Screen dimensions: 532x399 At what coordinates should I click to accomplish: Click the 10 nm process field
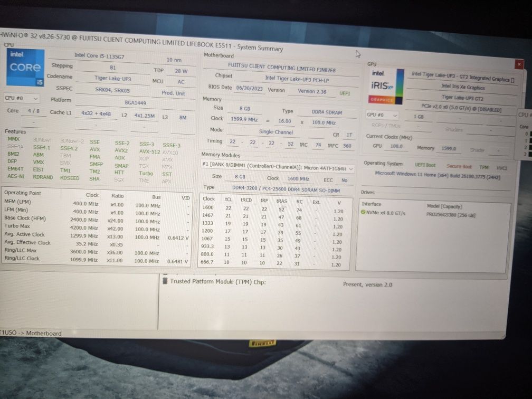(x=174, y=60)
